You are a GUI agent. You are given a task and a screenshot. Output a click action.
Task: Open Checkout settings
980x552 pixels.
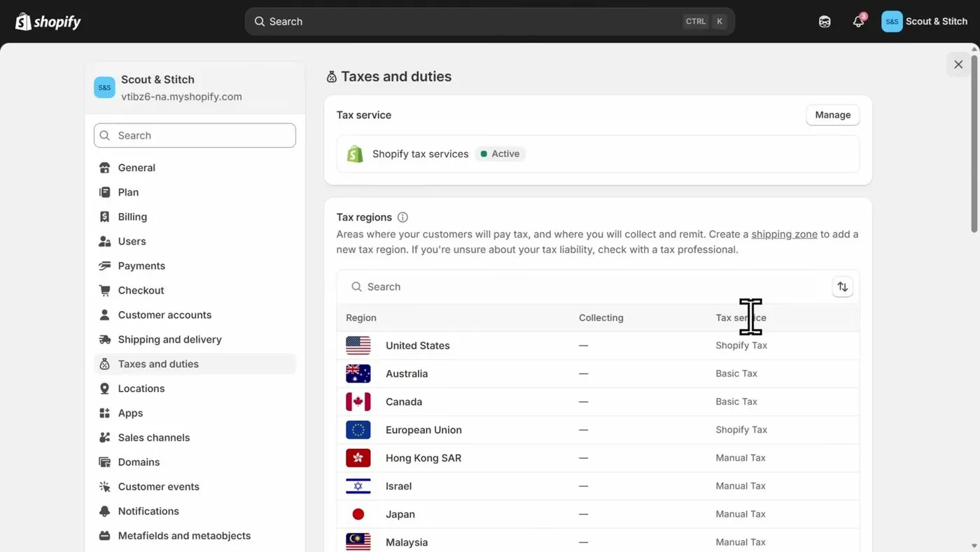coord(195,290)
